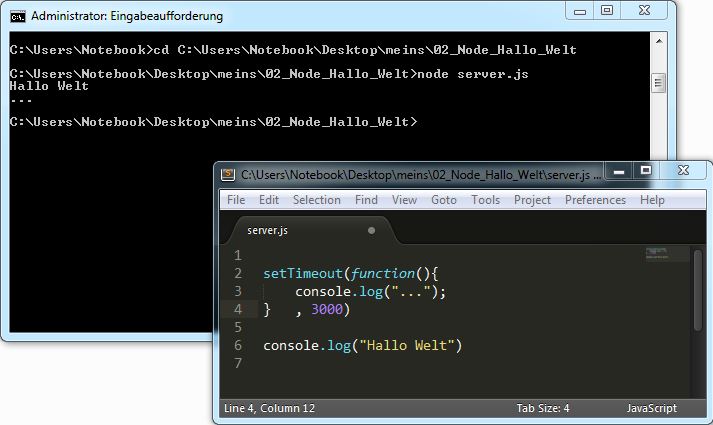Image resolution: width=713 pixels, height=425 pixels.
Task: Click the code minimap preview
Action: (x=658, y=254)
